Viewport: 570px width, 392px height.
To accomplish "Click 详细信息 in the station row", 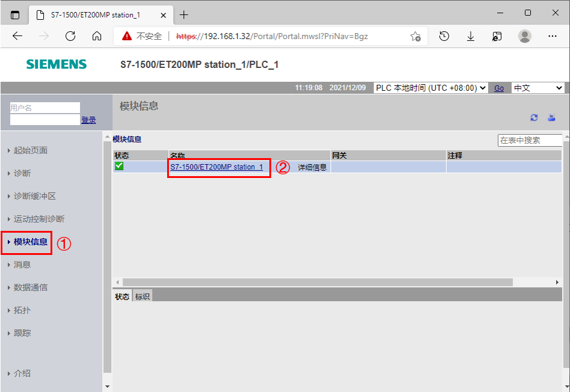I will [x=312, y=167].
